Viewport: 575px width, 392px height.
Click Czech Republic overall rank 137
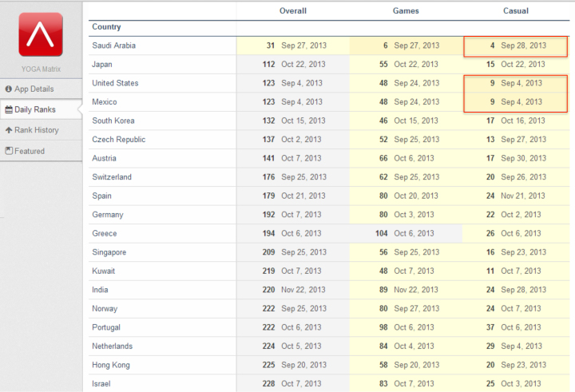pyautogui.click(x=269, y=140)
